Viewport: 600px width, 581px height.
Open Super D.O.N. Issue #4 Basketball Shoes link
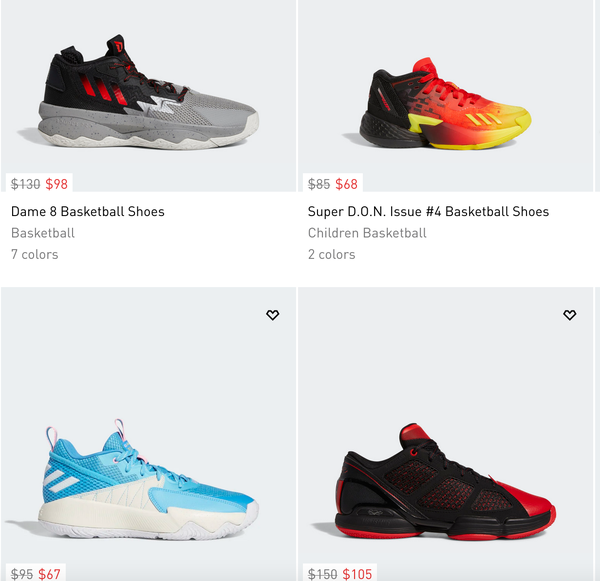click(x=428, y=212)
